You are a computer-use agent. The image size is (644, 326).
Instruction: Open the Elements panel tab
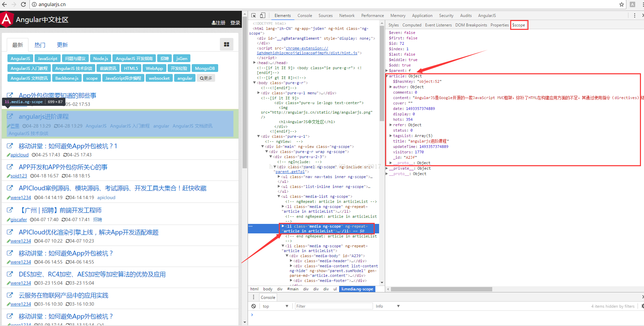tap(283, 16)
